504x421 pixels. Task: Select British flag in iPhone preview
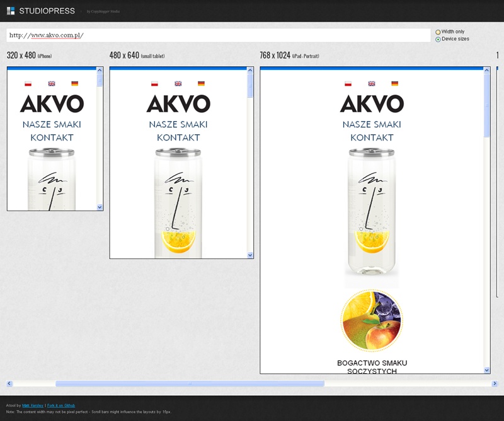pyautogui.click(x=52, y=83)
